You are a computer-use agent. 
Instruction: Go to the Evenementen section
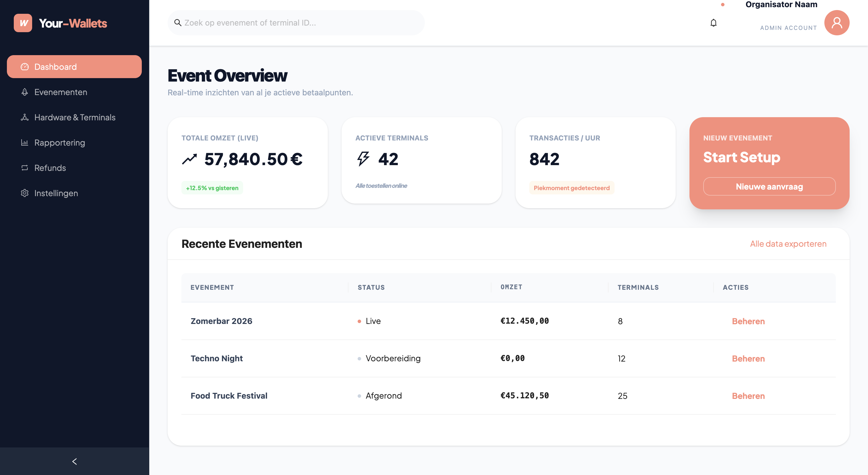coord(60,92)
